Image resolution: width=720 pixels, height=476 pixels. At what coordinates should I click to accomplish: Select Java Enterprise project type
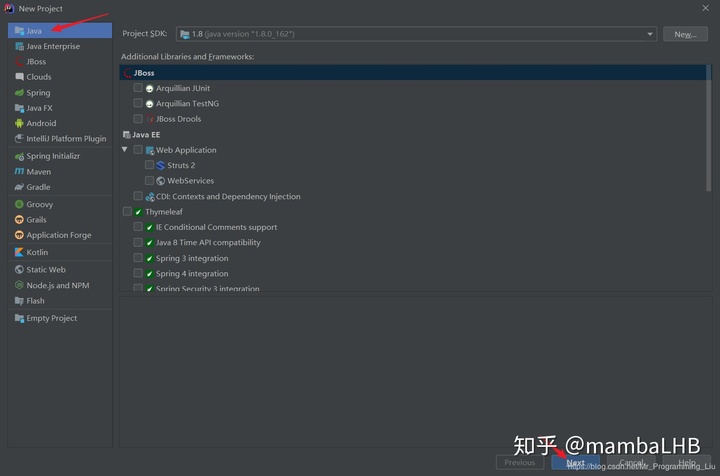pyautogui.click(x=60, y=46)
